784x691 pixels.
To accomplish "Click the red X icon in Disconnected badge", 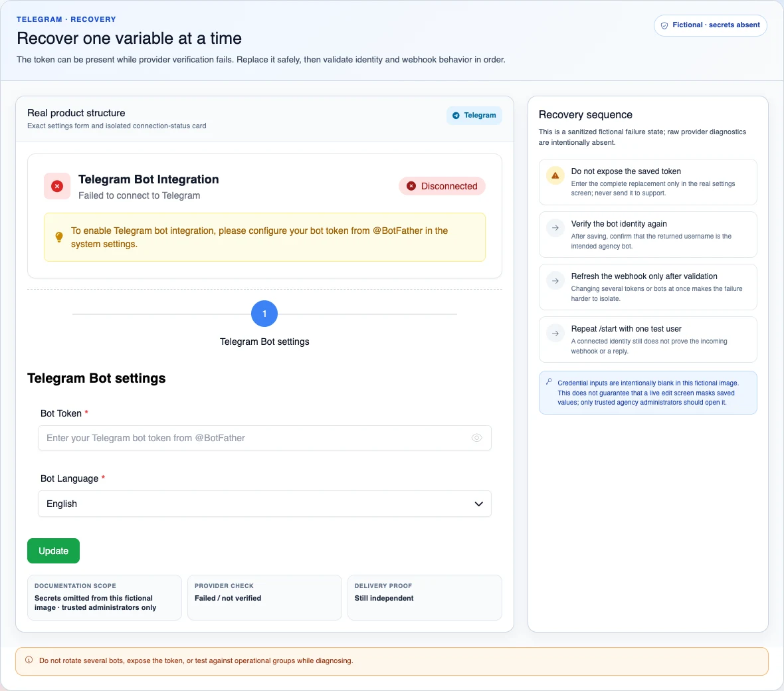I will coord(411,186).
